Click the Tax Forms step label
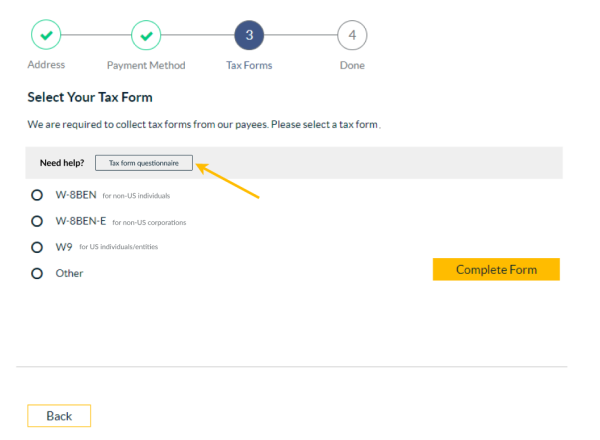 pyautogui.click(x=249, y=65)
